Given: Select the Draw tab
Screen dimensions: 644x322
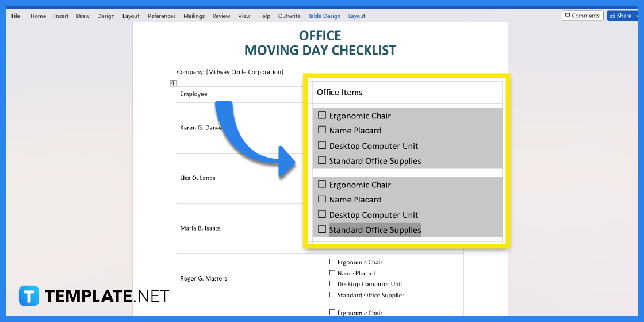Looking at the screenshot, I should click(x=83, y=16).
